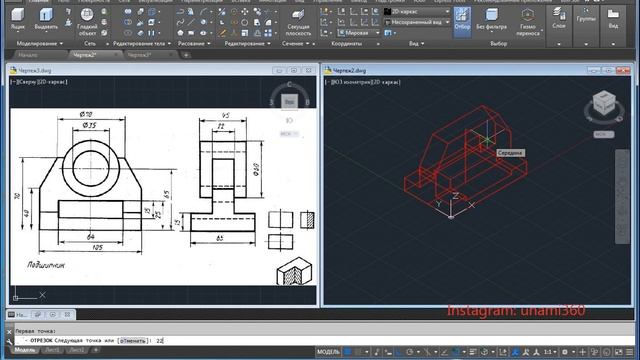Select the Модель layout tab
The image size is (640, 360).
click(x=24, y=350)
